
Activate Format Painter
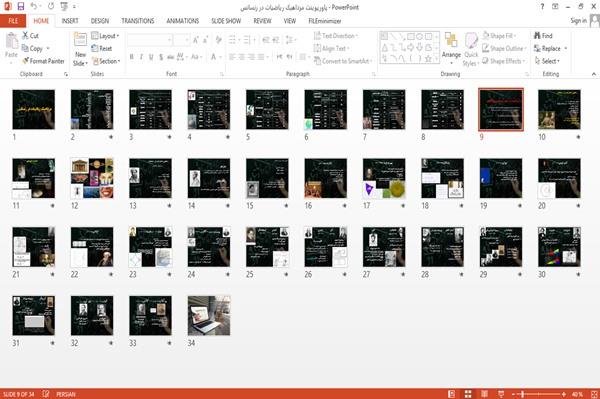[43, 61]
